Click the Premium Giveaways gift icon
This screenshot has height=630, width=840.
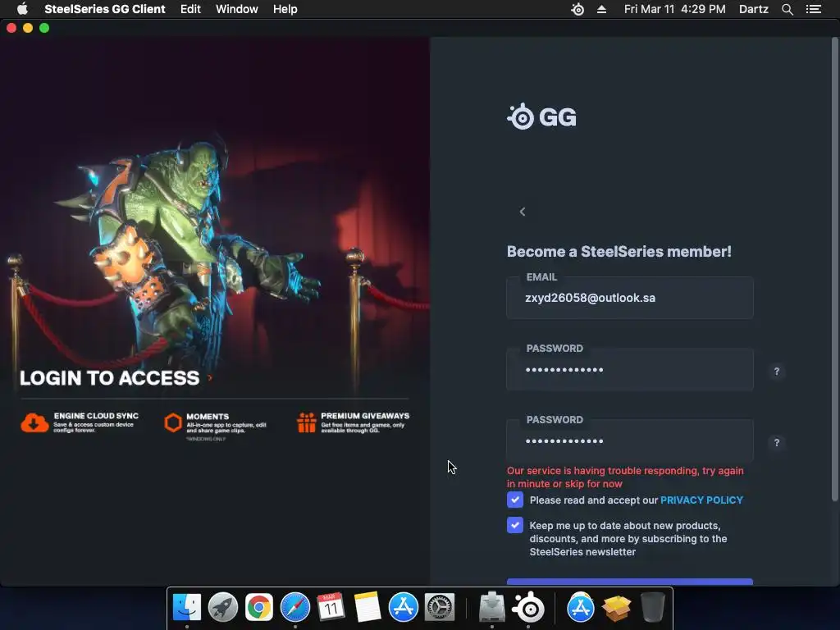click(x=307, y=422)
